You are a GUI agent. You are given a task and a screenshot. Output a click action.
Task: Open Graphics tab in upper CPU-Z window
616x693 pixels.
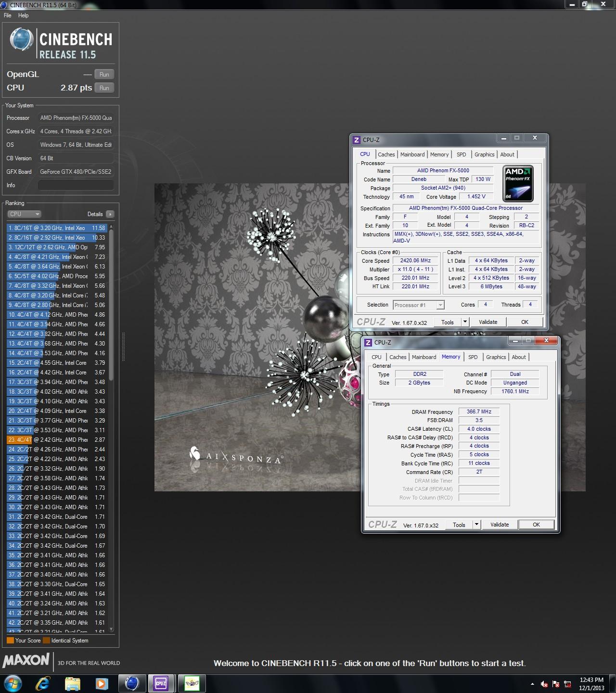pos(485,154)
